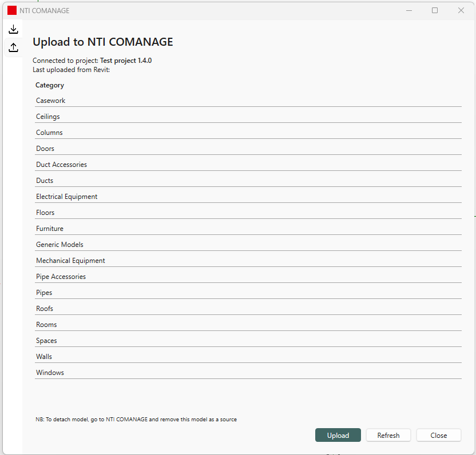The height and width of the screenshot is (455, 476).
Task: Select the Floors category row
Action: (248, 213)
